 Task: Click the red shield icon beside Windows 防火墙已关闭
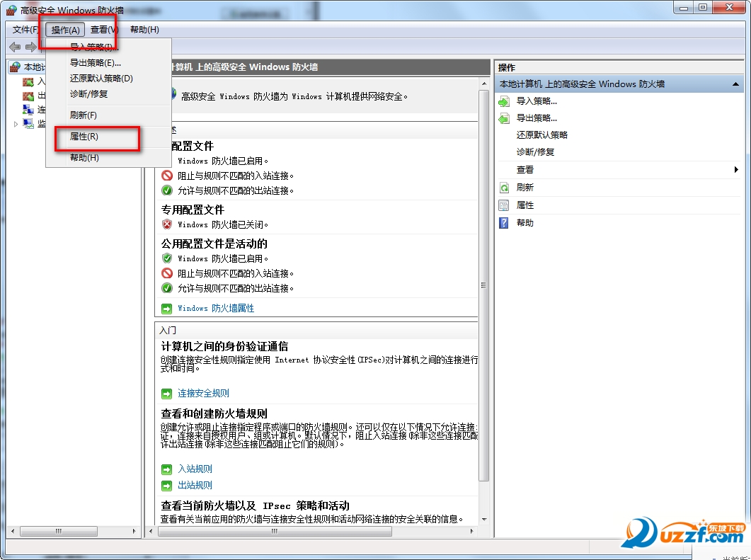tap(166, 224)
